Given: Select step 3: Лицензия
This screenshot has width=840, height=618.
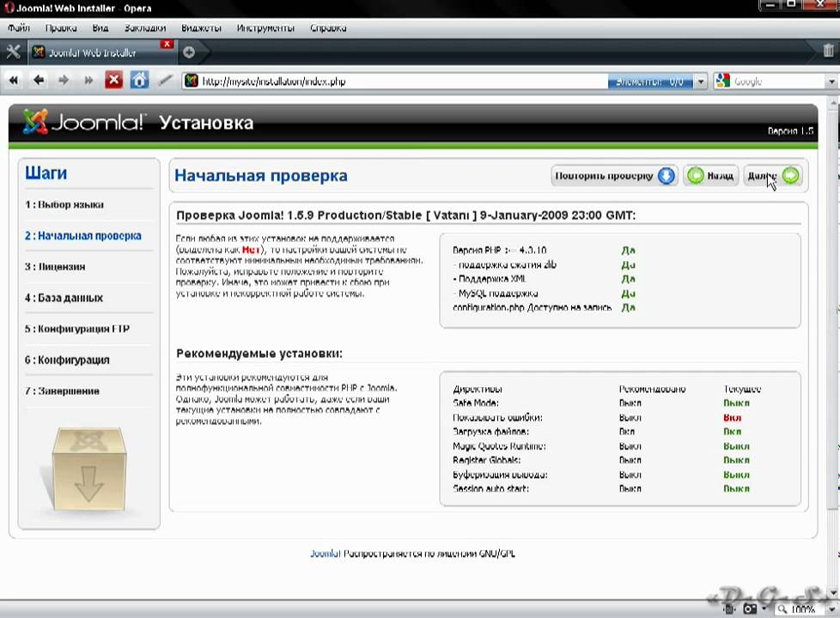Looking at the screenshot, I should (55, 267).
